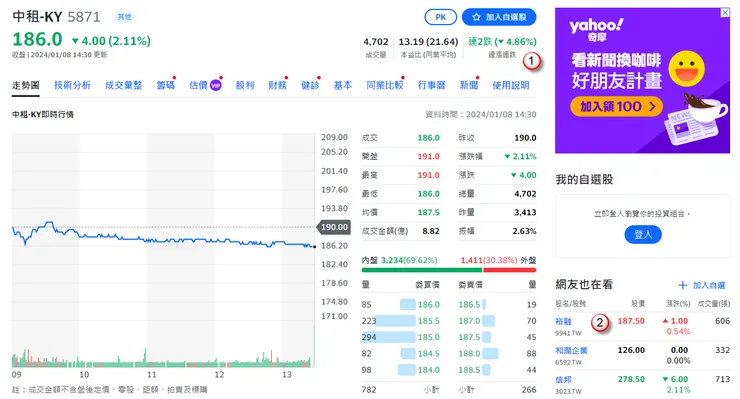Click the Yahoo奇摩 logo in ad
740x399 pixels.
tap(597, 29)
